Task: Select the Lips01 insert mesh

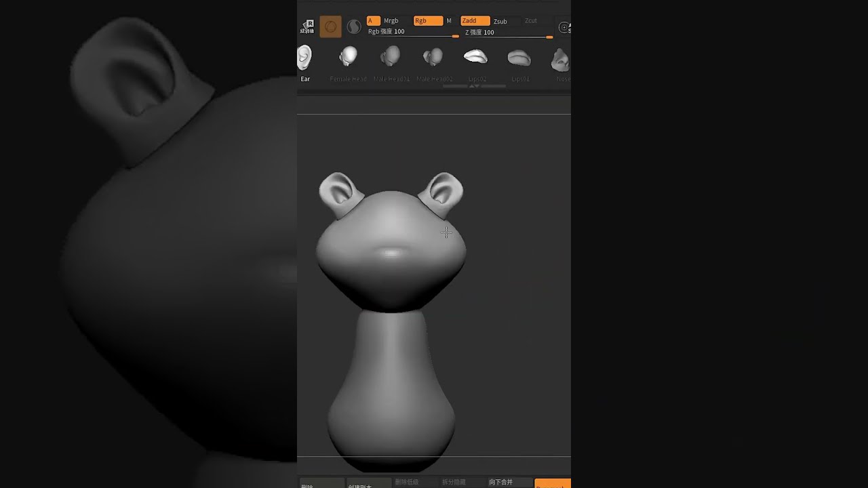Action: (519, 58)
